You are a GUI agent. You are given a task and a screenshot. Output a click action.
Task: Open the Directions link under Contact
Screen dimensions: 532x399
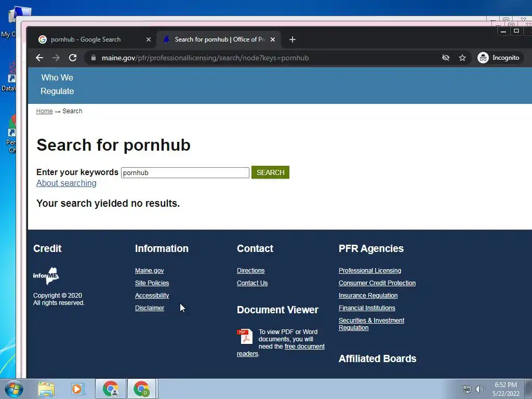coord(250,271)
